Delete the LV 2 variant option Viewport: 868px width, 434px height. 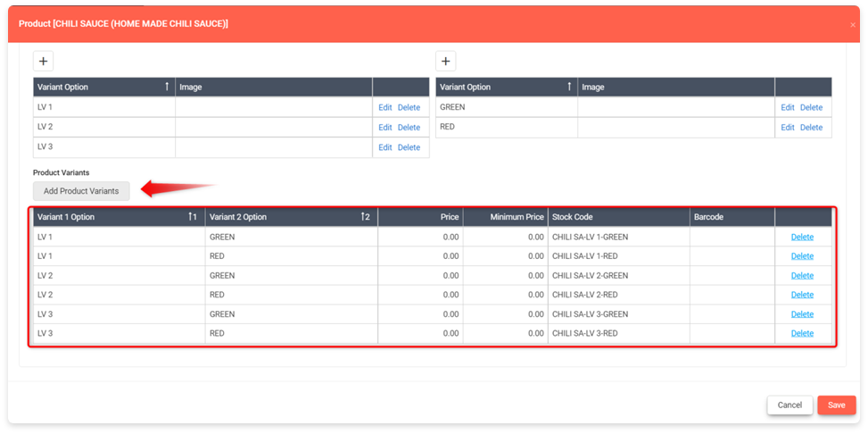[x=409, y=128]
